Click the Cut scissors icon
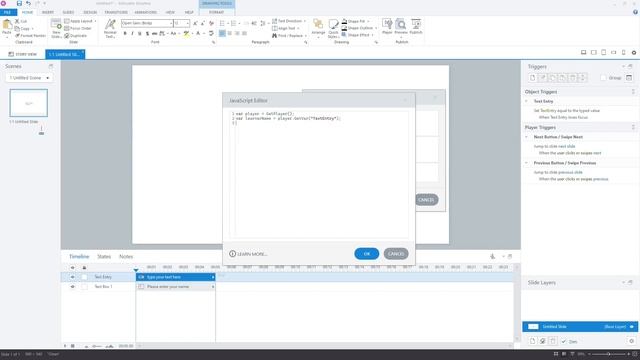The width and height of the screenshot is (640, 360). click(x=17, y=21)
